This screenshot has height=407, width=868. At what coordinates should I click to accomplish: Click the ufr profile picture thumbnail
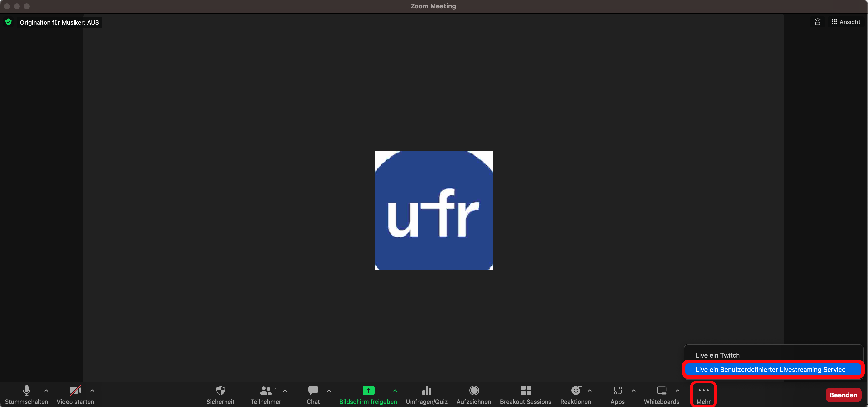tap(434, 210)
